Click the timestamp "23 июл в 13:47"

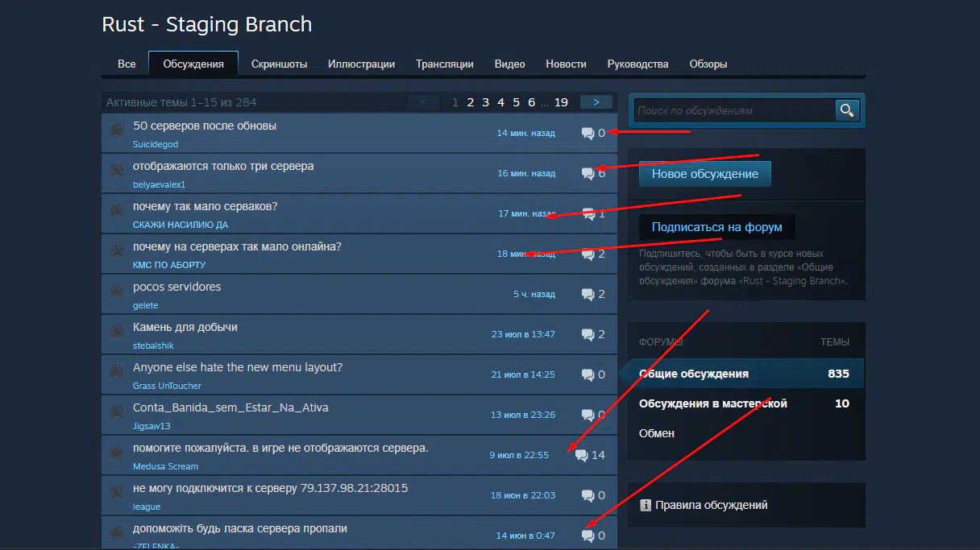(x=523, y=334)
